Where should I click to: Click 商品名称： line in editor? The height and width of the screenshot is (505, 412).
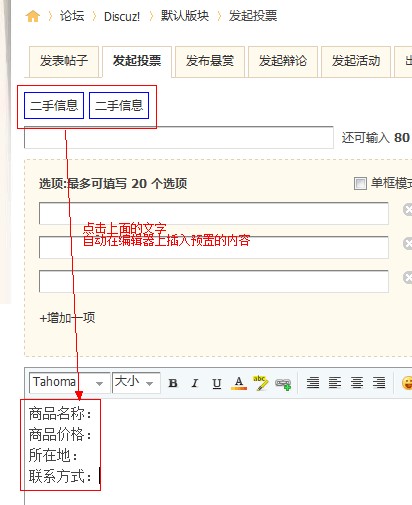click(x=60, y=414)
